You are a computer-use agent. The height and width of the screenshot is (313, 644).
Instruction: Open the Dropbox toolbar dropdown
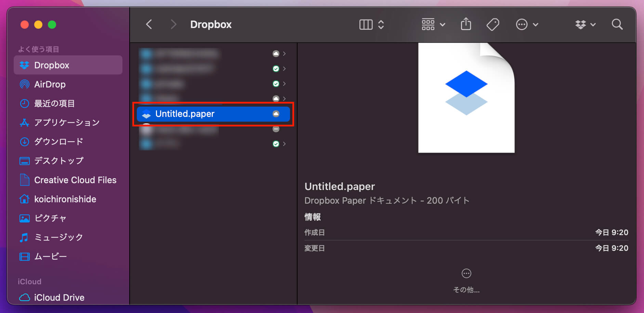(585, 25)
